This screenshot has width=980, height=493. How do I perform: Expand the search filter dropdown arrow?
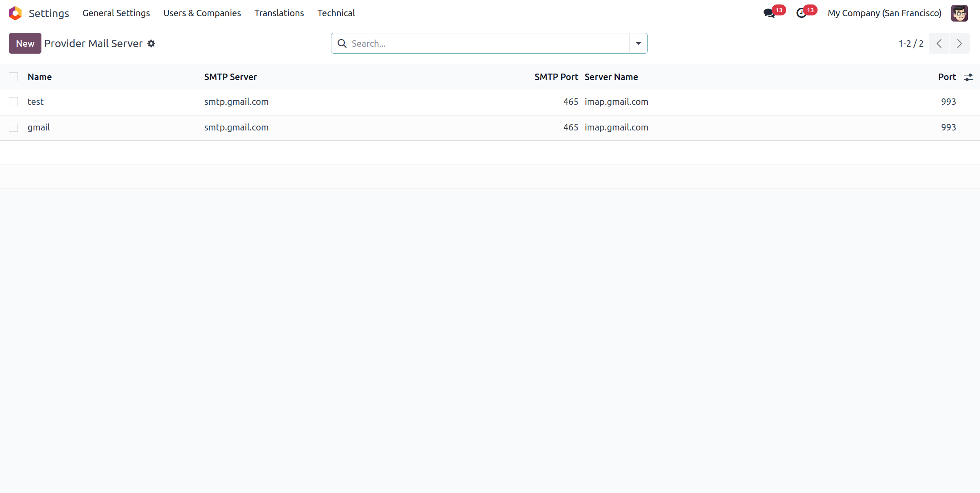(x=638, y=43)
